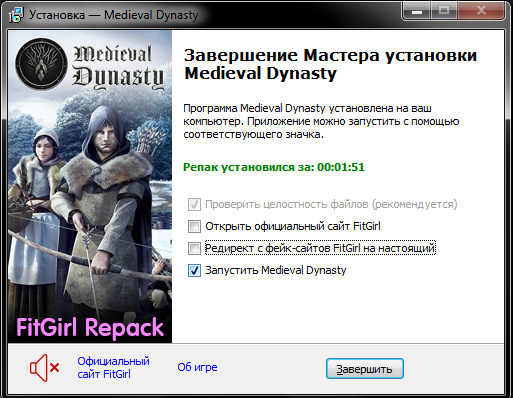This screenshot has height=398, width=513.
Task: Click the Medieval Dynasty cover artwork
Action: tap(90, 187)
